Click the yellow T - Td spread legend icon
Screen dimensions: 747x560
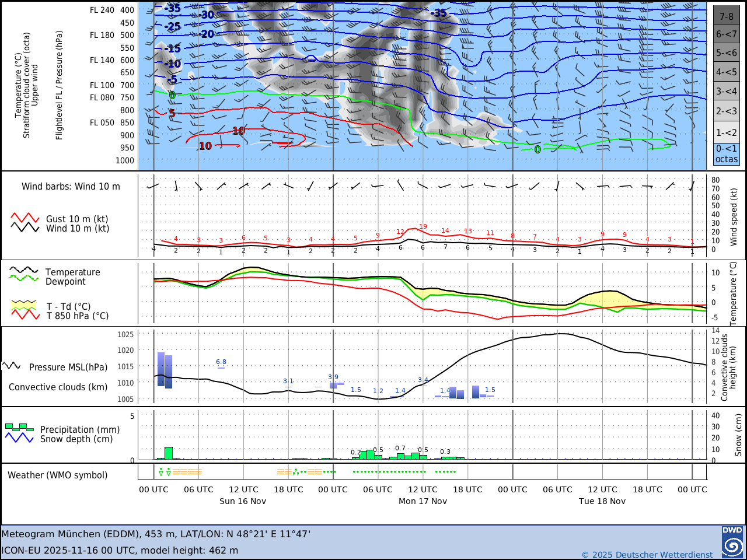(24, 304)
